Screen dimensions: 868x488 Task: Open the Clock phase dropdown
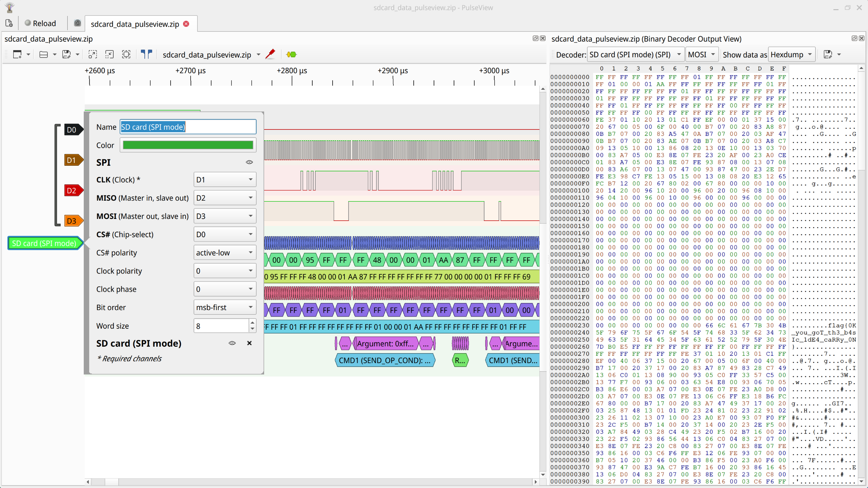[225, 289]
